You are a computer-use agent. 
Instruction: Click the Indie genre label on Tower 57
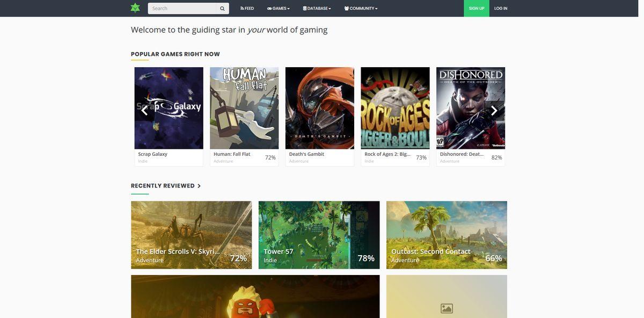pos(270,261)
